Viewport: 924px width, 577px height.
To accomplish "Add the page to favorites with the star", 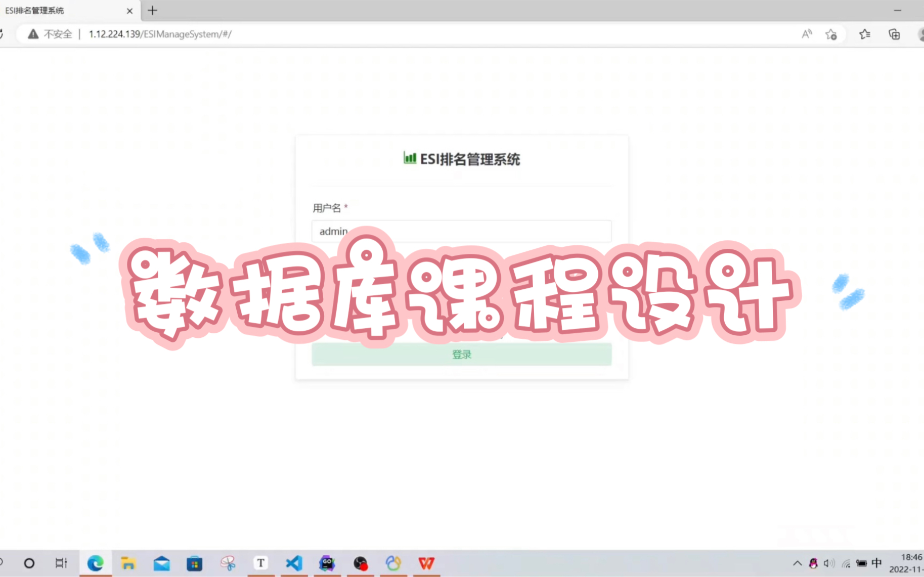I will tap(831, 34).
